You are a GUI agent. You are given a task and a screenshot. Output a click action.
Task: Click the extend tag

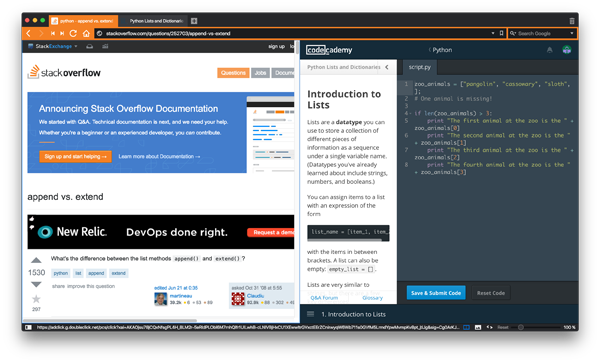pyautogui.click(x=119, y=273)
